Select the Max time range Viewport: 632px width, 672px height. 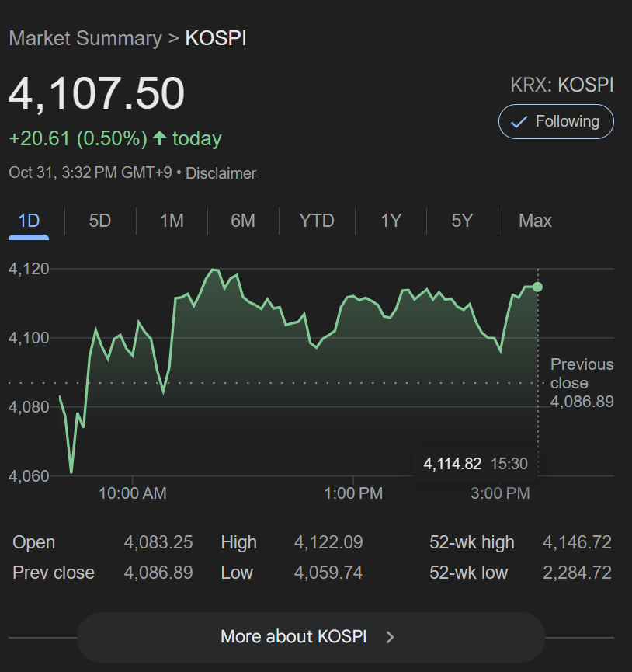535,221
